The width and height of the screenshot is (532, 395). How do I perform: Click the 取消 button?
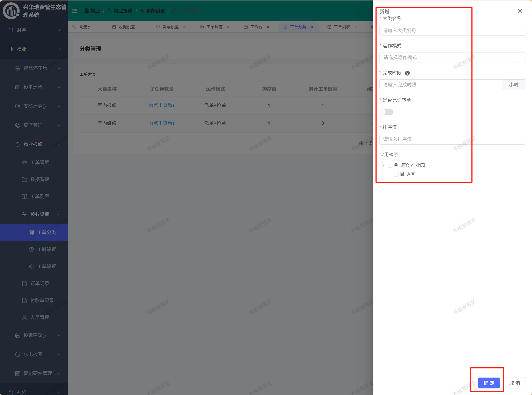[x=515, y=383]
